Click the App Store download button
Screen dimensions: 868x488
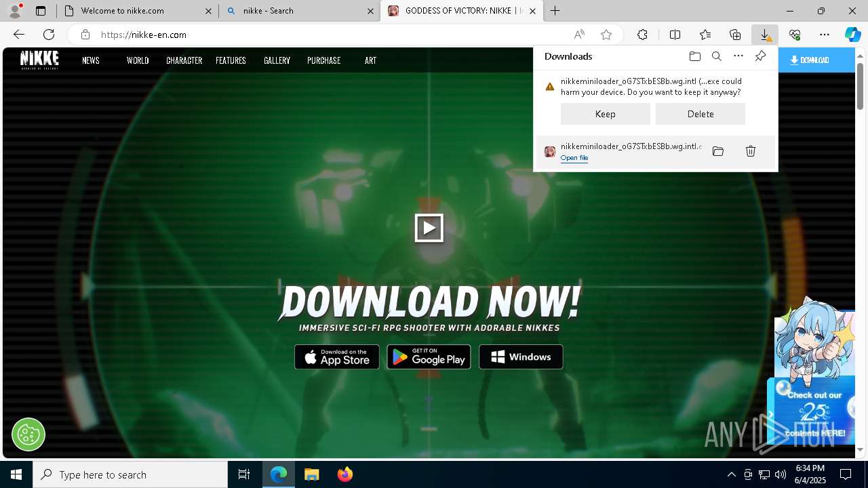point(336,357)
